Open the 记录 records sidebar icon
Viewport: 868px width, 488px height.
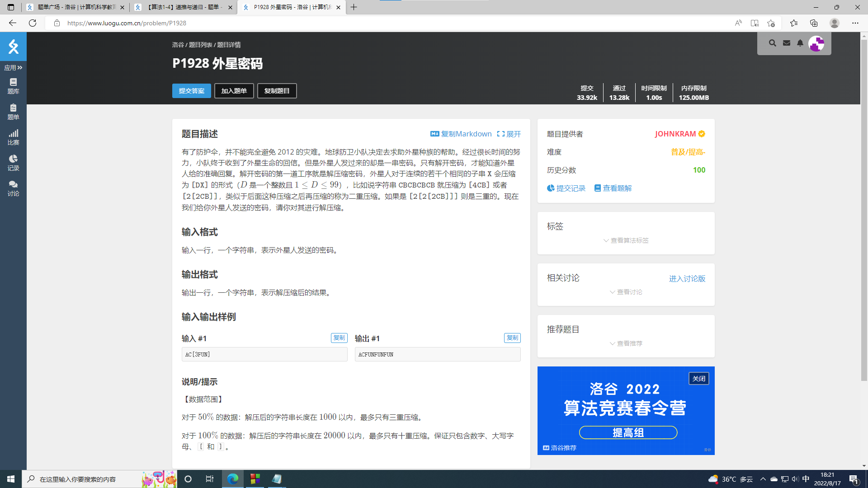click(x=13, y=163)
